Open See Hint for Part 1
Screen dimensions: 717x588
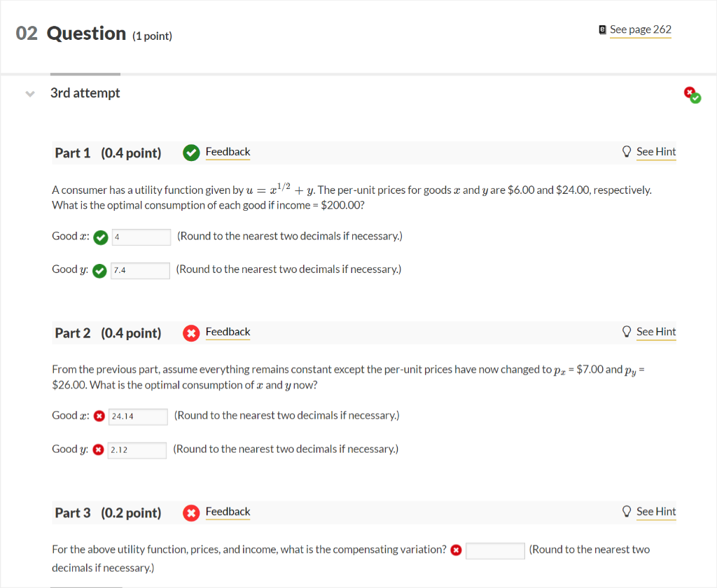[x=656, y=152]
